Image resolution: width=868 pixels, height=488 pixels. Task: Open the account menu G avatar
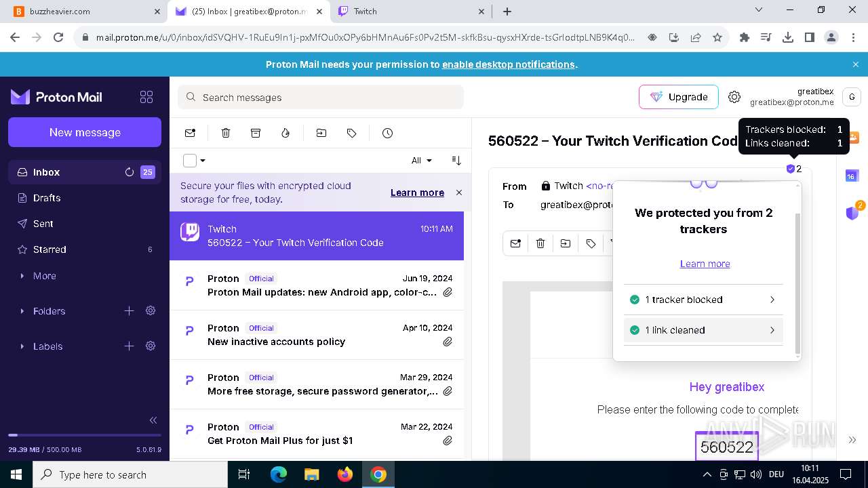(x=852, y=97)
